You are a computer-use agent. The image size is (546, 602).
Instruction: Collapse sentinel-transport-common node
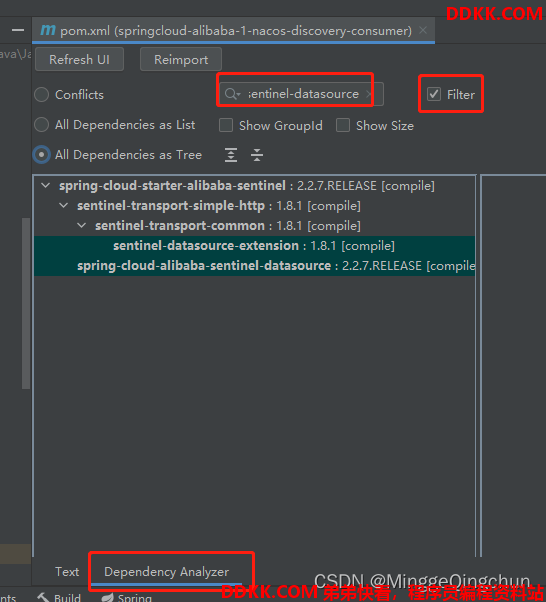pos(81,225)
